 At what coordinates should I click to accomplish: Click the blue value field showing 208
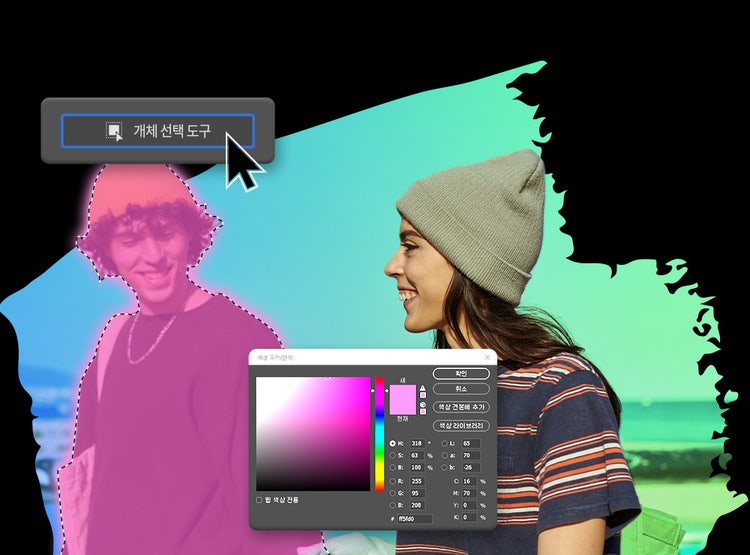418,505
